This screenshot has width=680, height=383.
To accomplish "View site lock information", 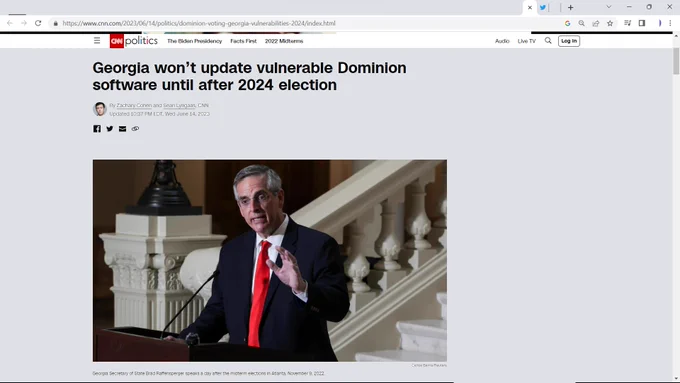I will point(56,23).
